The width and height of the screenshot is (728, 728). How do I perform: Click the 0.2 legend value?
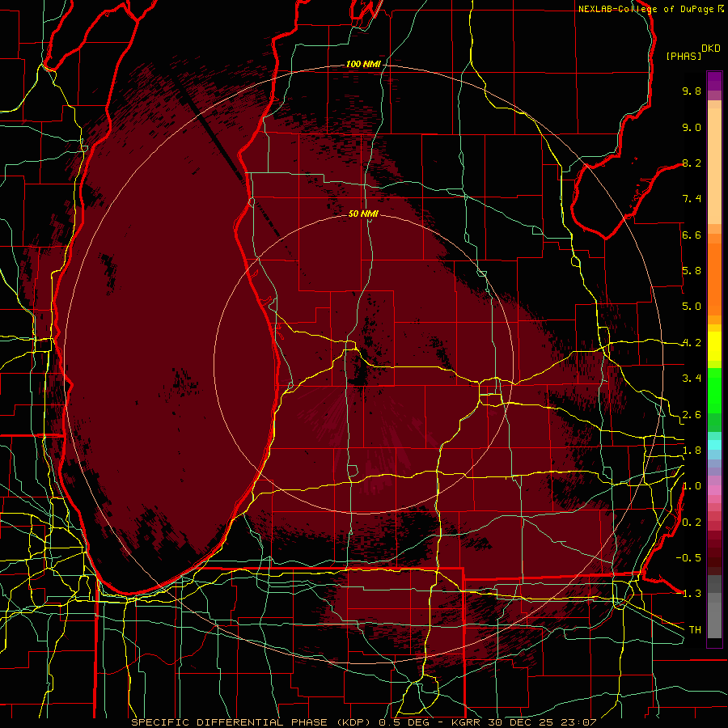point(692,523)
